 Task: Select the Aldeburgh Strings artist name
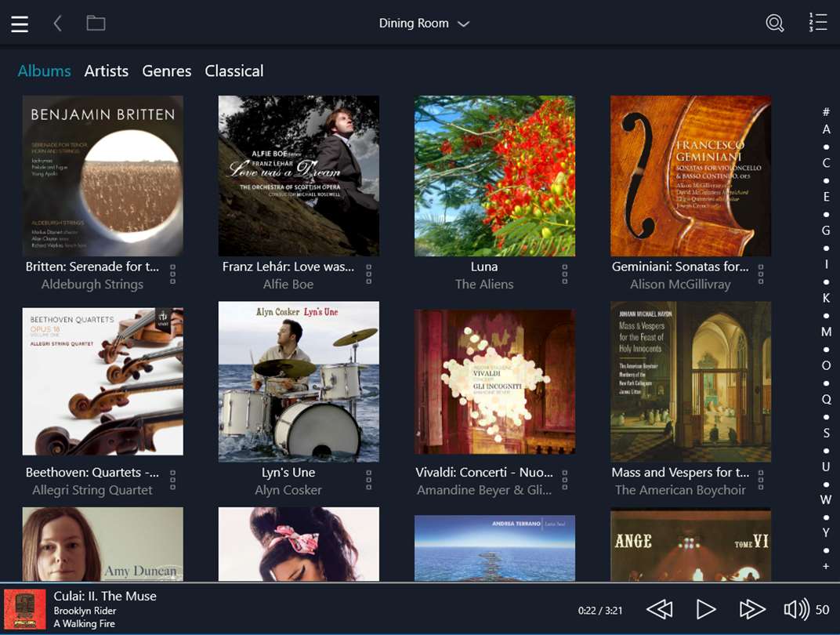(x=92, y=284)
